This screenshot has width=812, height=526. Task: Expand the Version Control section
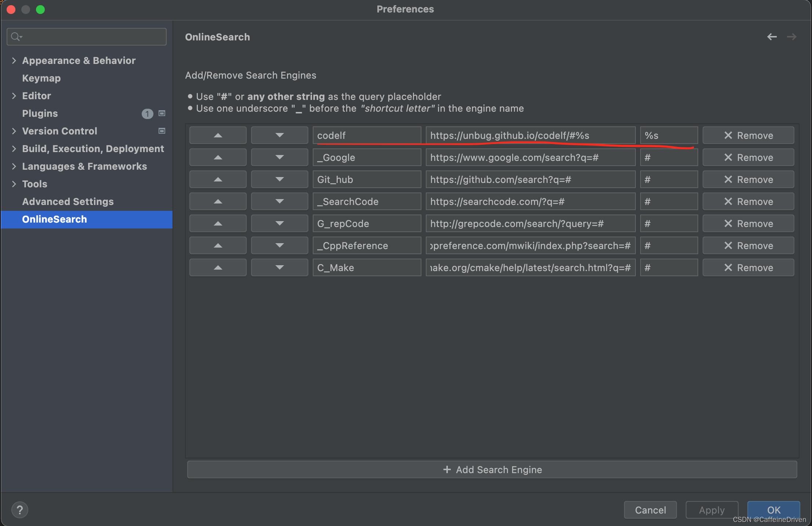click(14, 131)
